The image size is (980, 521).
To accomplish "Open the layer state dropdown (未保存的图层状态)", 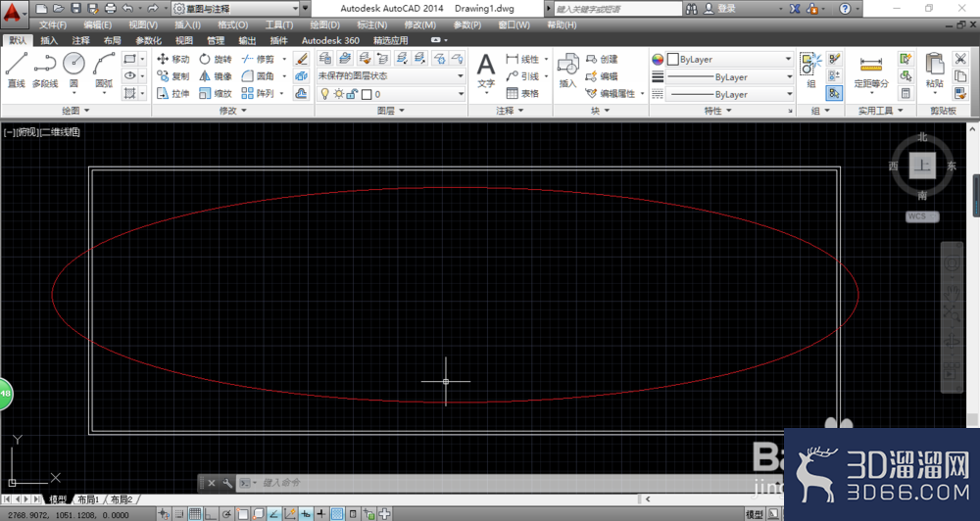I will click(391, 75).
